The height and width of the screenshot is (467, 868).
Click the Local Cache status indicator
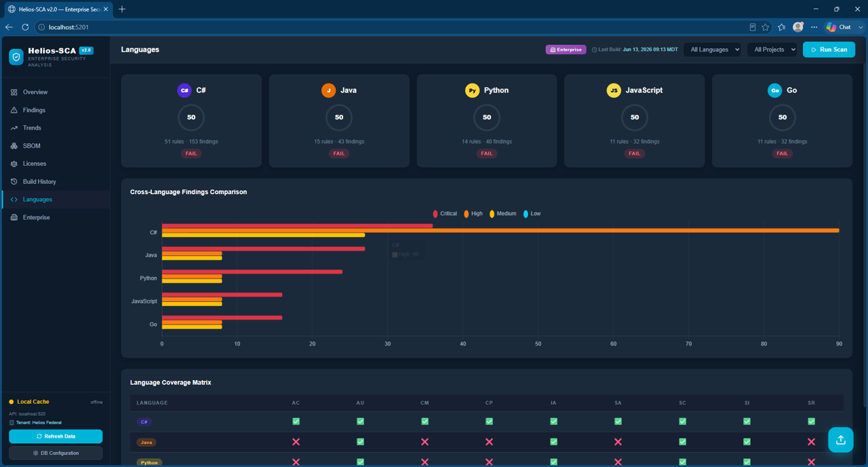point(28,402)
